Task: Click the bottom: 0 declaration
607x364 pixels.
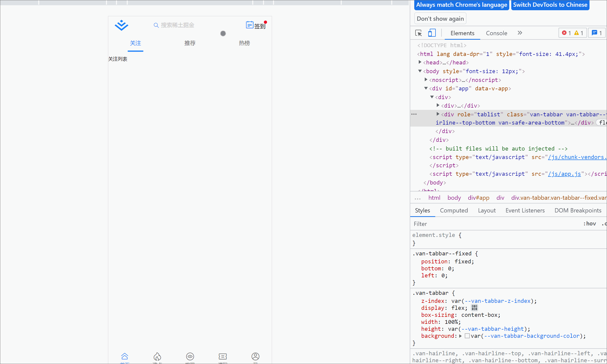Action: coord(437,268)
